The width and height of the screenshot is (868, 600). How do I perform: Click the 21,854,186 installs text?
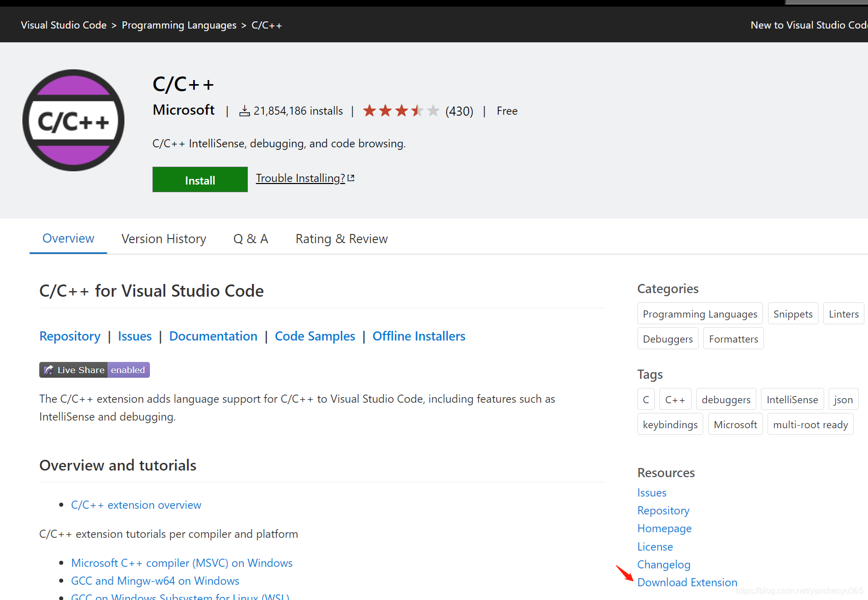[298, 111]
